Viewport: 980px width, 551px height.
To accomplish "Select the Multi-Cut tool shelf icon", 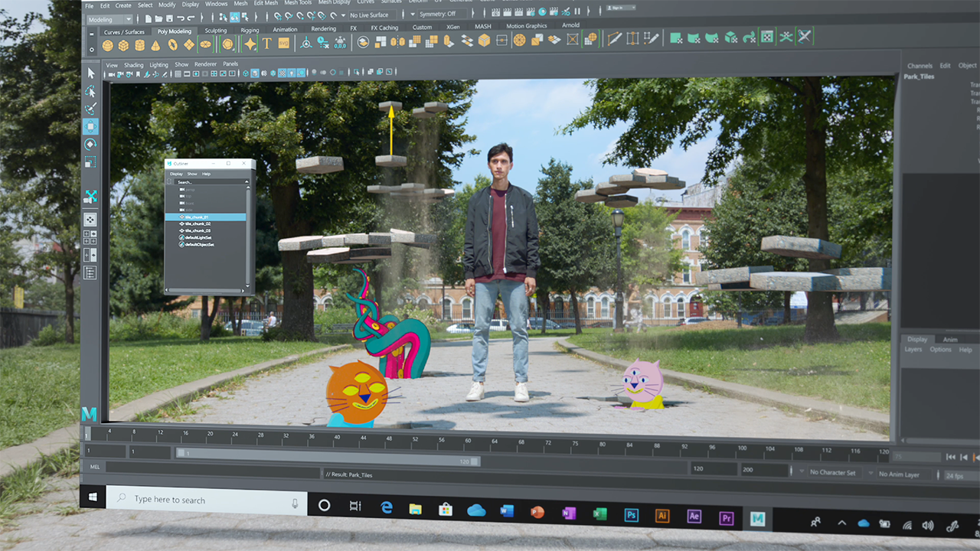I will [614, 38].
